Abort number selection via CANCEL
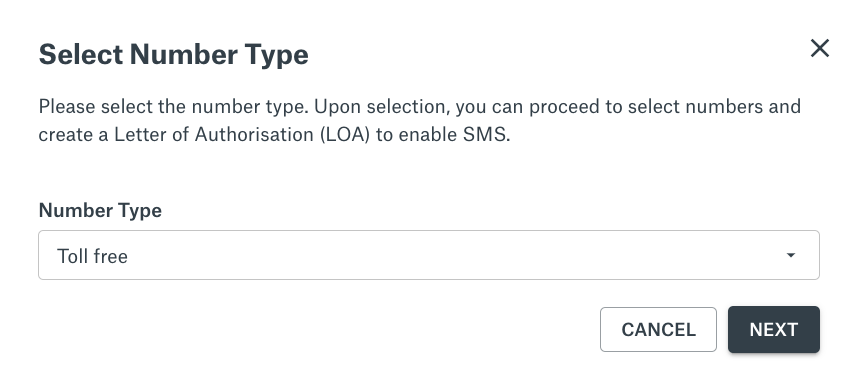The width and height of the screenshot is (860, 390). [x=658, y=329]
